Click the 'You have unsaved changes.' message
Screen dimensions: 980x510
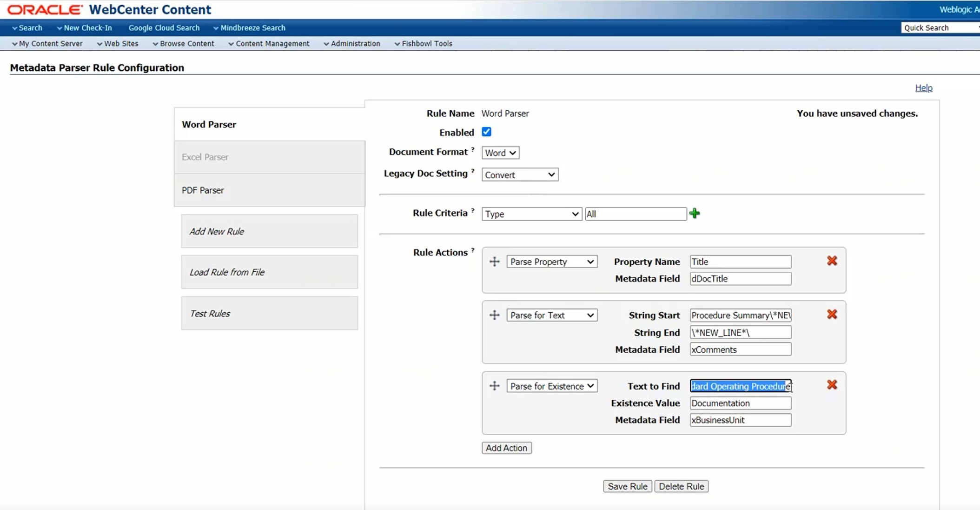857,113
